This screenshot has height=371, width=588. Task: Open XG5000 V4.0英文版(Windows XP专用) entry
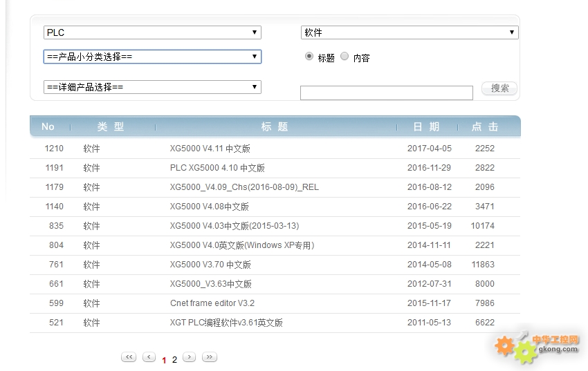tap(242, 245)
